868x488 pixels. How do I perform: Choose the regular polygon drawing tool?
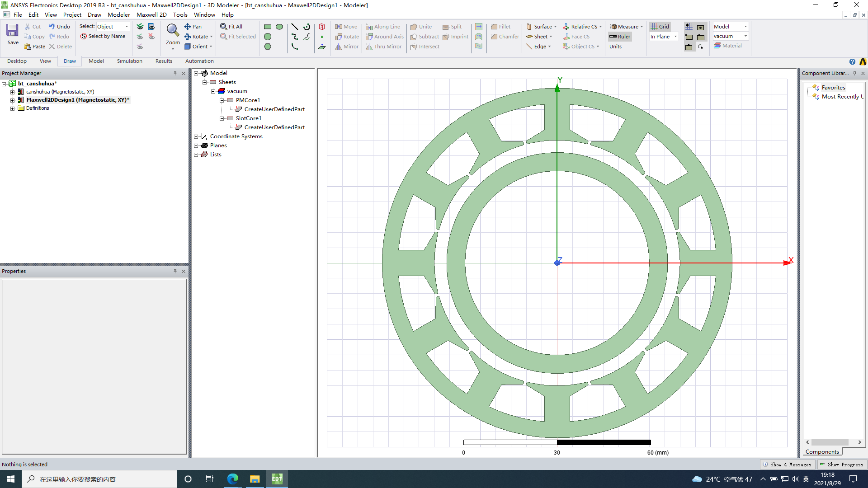268,47
